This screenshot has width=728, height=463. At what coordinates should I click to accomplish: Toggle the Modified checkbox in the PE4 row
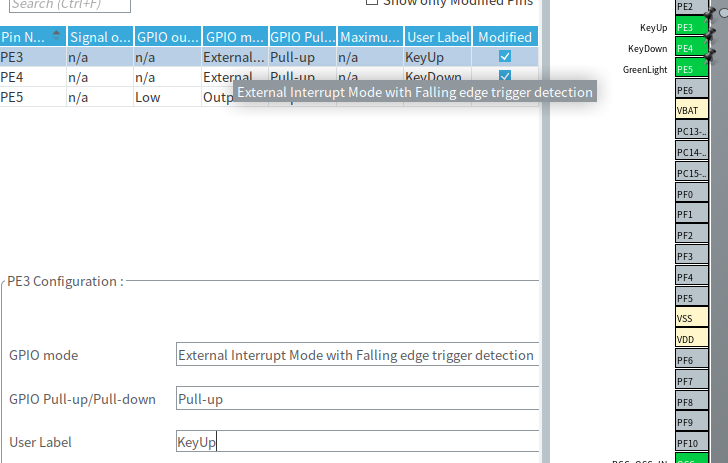[x=505, y=76]
